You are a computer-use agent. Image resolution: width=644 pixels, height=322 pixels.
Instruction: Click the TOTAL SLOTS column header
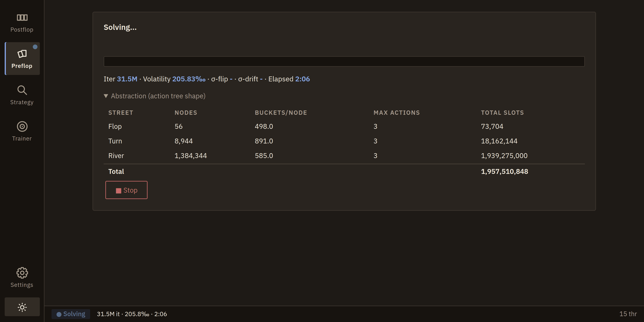point(502,113)
